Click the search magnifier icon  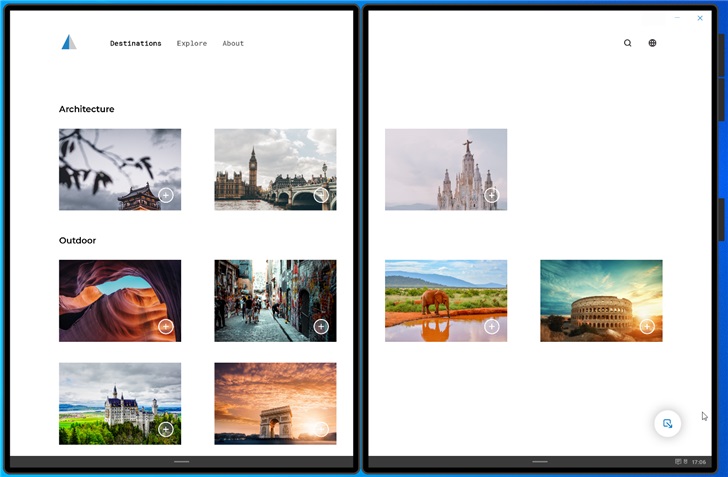(627, 43)
